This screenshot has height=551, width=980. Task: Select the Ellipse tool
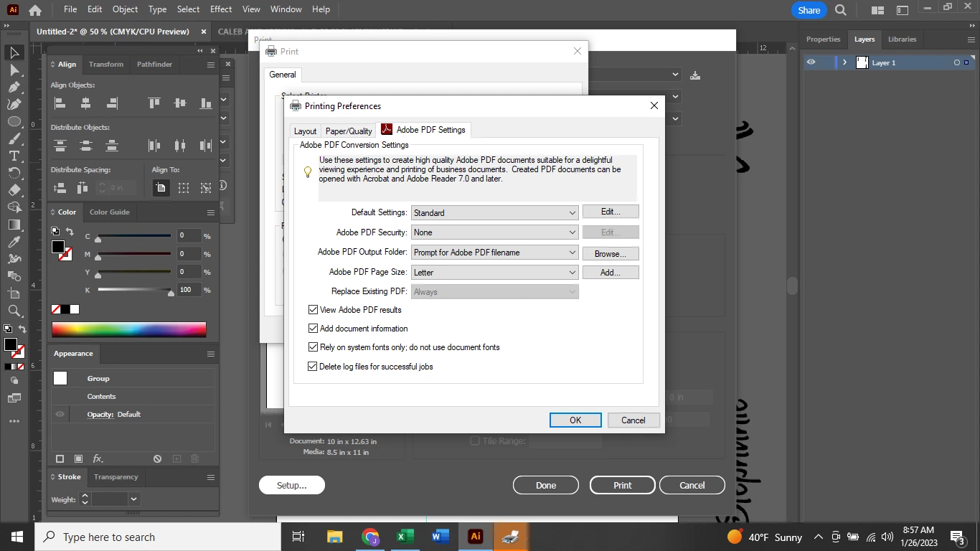(14, 122)
